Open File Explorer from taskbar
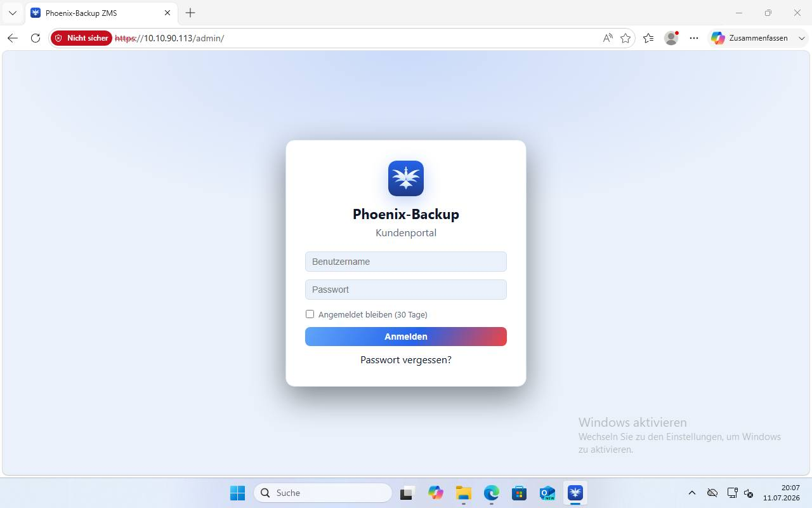This screenshot has height=508, width=812. (464, 493)
